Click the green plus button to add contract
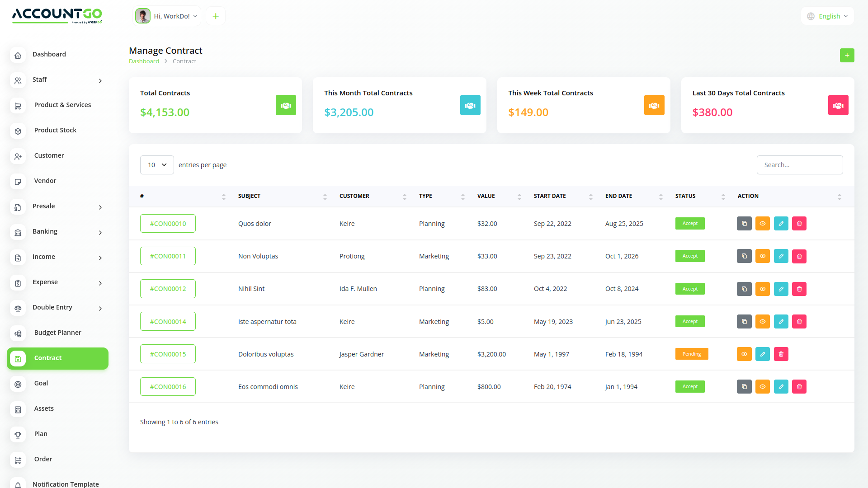 click(847, 55)
